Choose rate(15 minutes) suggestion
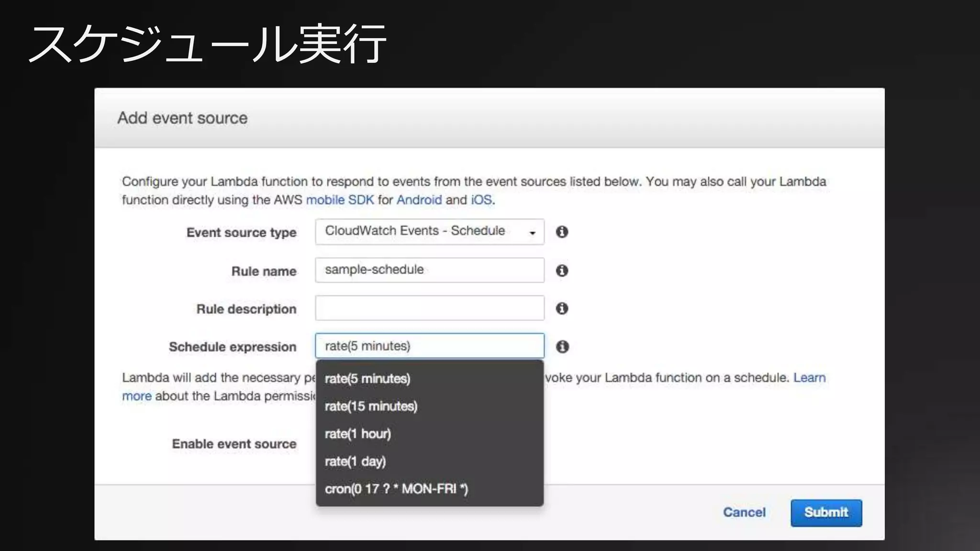Screen dimensions: 980x551 [x=371, y=407]
